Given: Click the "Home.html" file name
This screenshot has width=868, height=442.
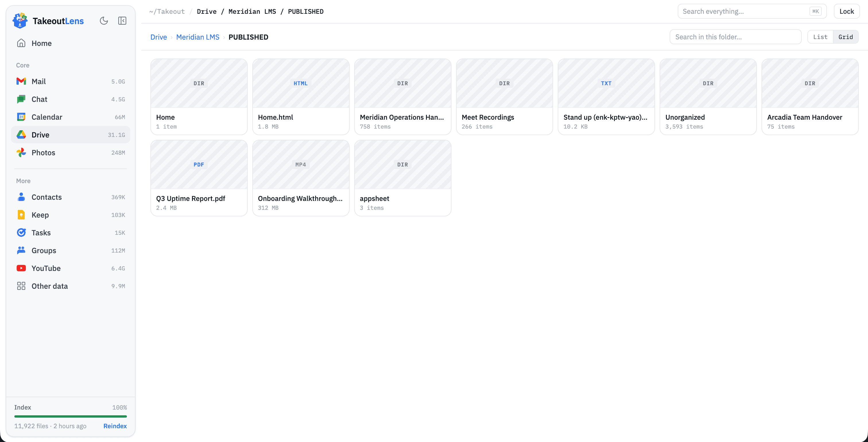Looking at the screenshot, I should click(x=275, y=117).
